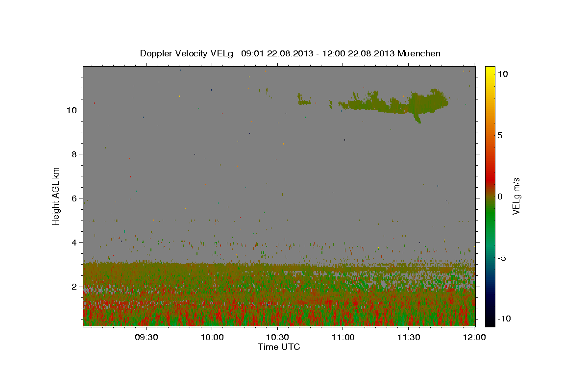The width and height of the screenshot is (588, 392).
Task: Click the small cloud fragment near 10:40 at 10 km
Action: pyautogui.click(x=304, y=100)
